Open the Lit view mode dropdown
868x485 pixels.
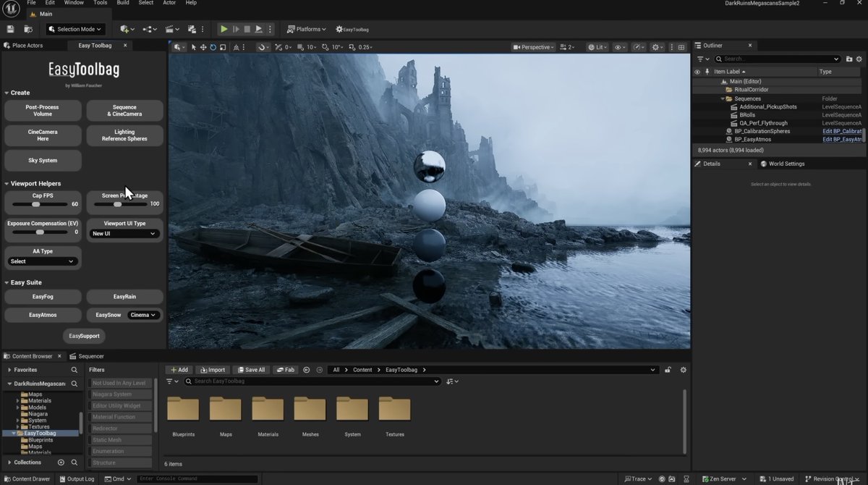pyautogui.click(x=598, y=47)
